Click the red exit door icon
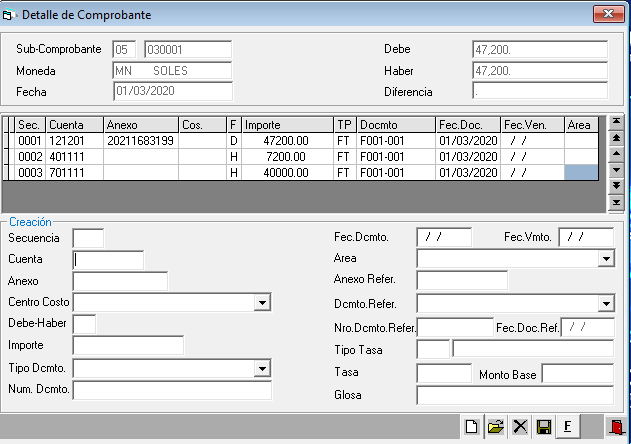Viewport: 631px width, 444px height. 616,427
